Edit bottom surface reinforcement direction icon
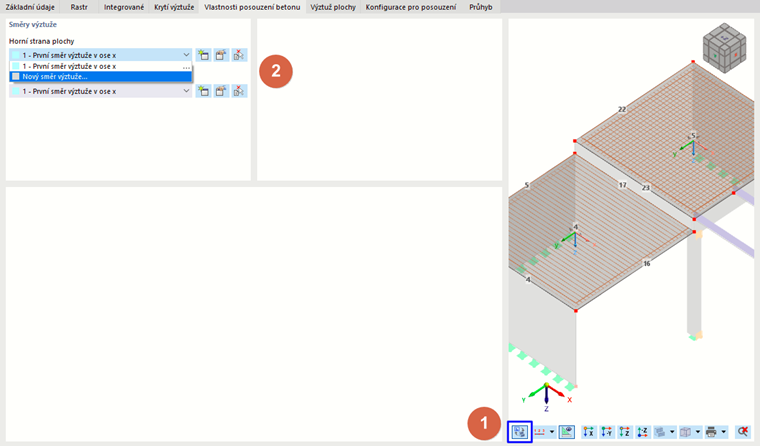The image size is (760, 446). (x=222, y=91)
